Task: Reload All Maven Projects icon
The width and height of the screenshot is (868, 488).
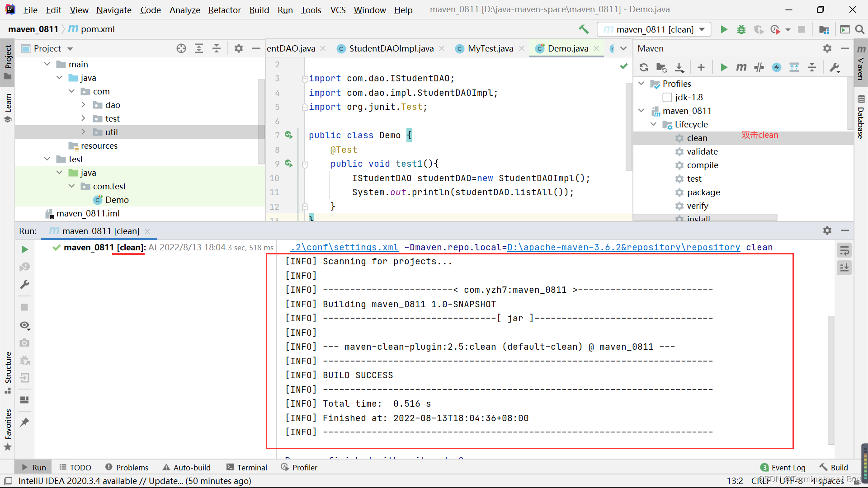Action: pyautogui.click(x=644, y=67)
